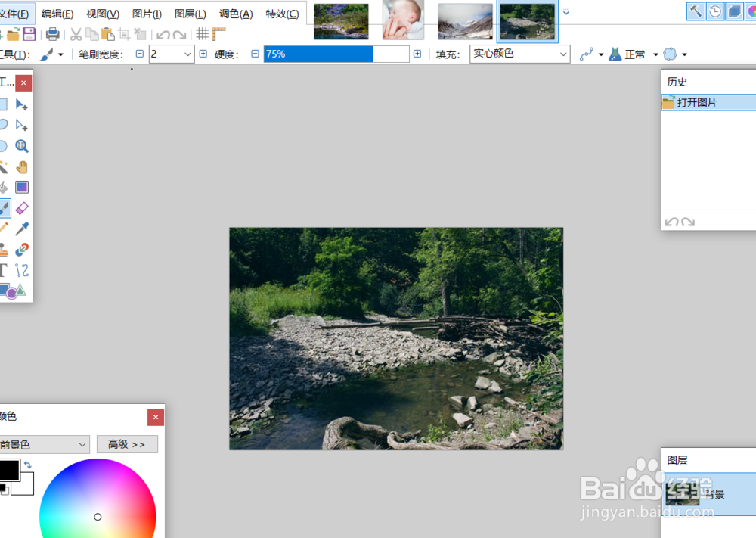Viewport: 756px width, 538px height.
Task: Expand the brush width dropdown
Action: click(x=187, y=54)
